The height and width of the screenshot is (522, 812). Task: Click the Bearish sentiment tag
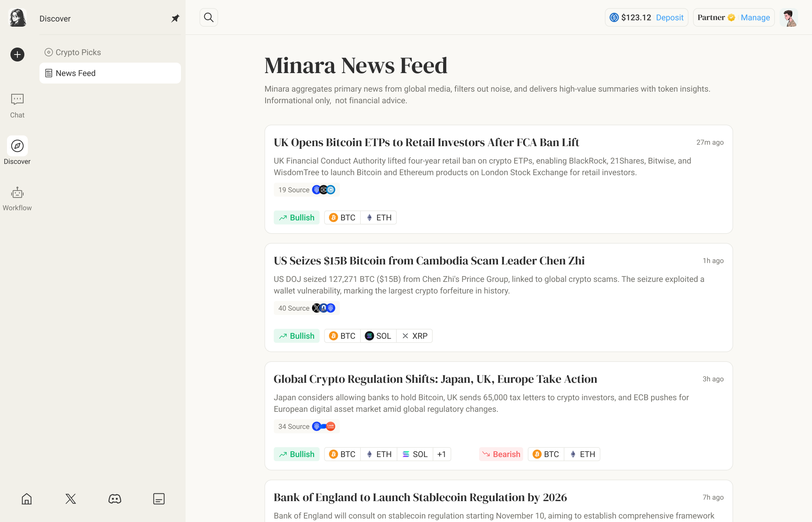pyautogui.click(x=501, y=454)
